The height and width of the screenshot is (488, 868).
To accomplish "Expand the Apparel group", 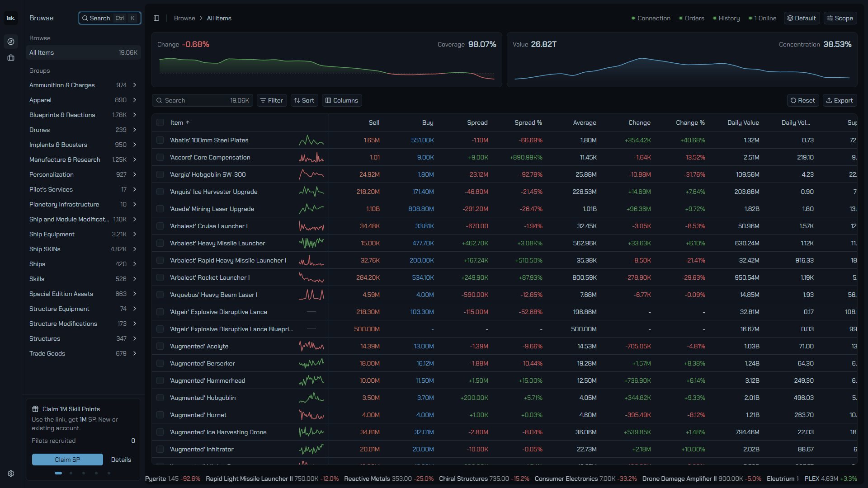I will pyautogui.click(x=135, y=100).
